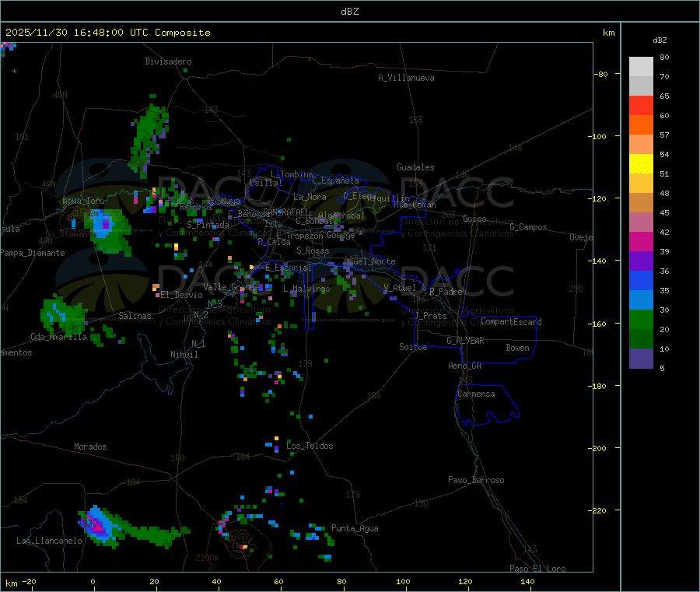Viewport: 700px width, 592px height.
Task: Click the S_Rosas label
Action: [313, 250]
